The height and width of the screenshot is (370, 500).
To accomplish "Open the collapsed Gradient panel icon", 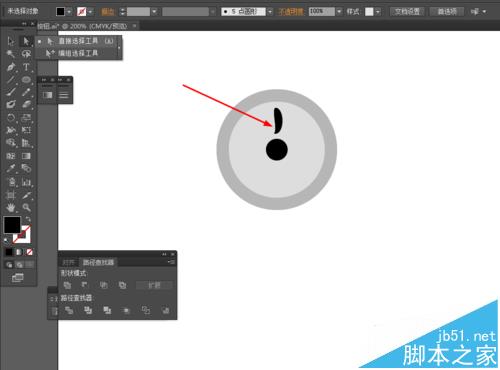I will coord(47,95).
